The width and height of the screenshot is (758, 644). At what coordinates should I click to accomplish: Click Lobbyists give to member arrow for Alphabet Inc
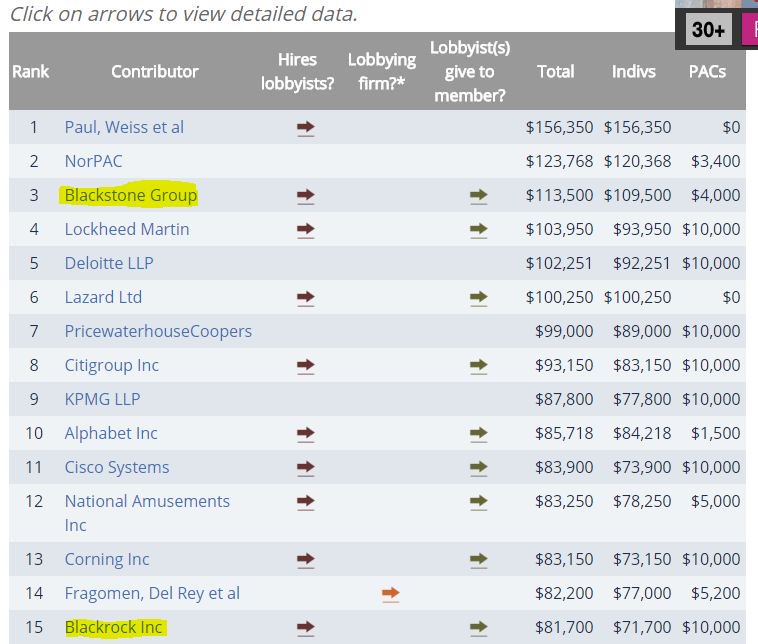[x=479, y=434]
